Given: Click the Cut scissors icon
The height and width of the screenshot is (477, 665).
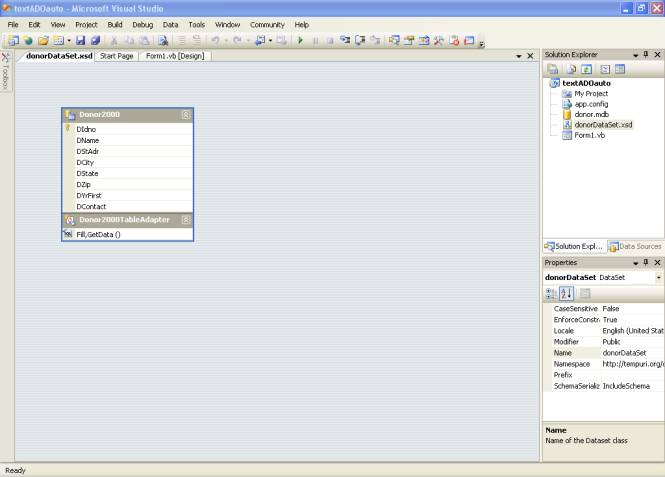Looking at the screenshot, I should [x=114, y=41].
